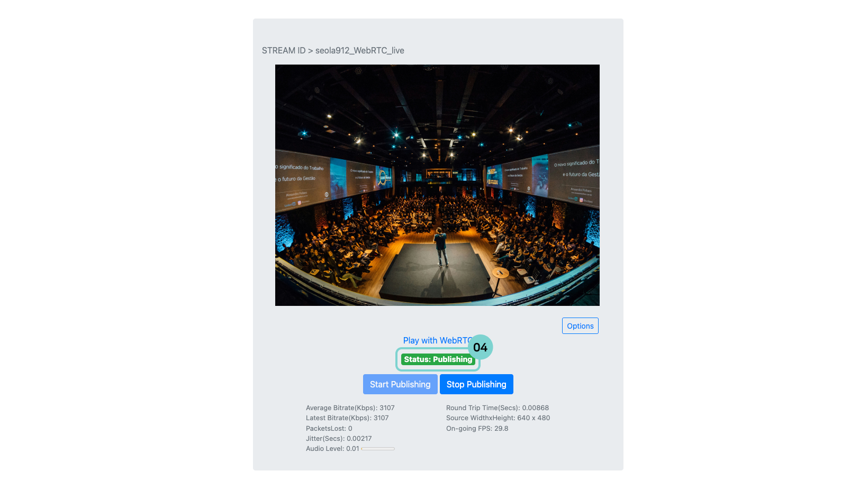Select the green Status: Publishing badge
Image resolution: width=868 pixels, height=489 pixels.
pyautogui.click(x=438, y=359)
